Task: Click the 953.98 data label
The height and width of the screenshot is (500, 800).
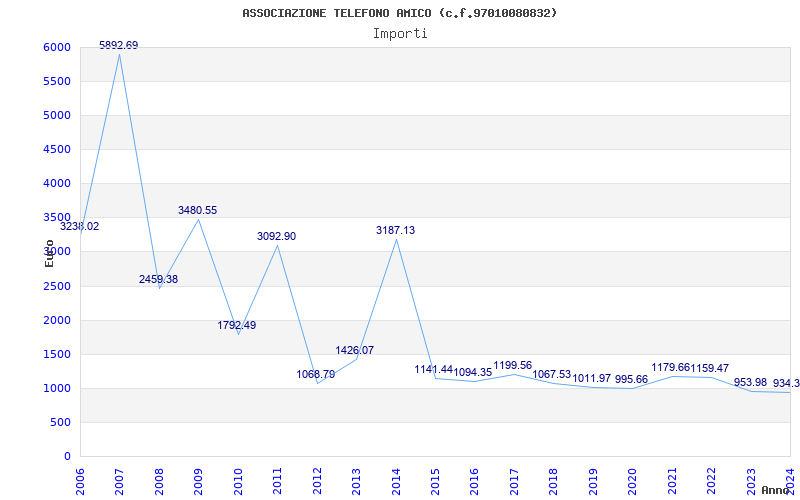Action: [751, 383]
